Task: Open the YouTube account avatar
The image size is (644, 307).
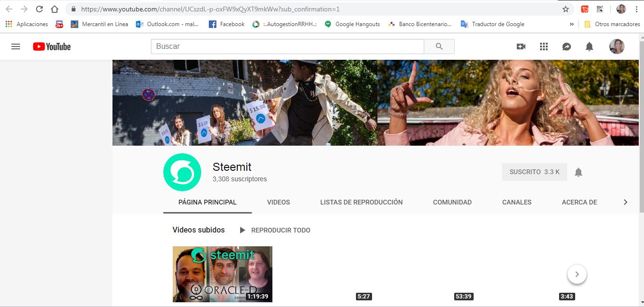Action: pos(617,47)
